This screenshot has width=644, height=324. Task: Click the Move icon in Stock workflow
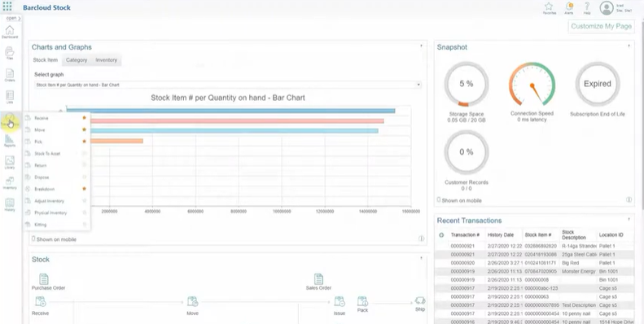(x=193, y=302)
